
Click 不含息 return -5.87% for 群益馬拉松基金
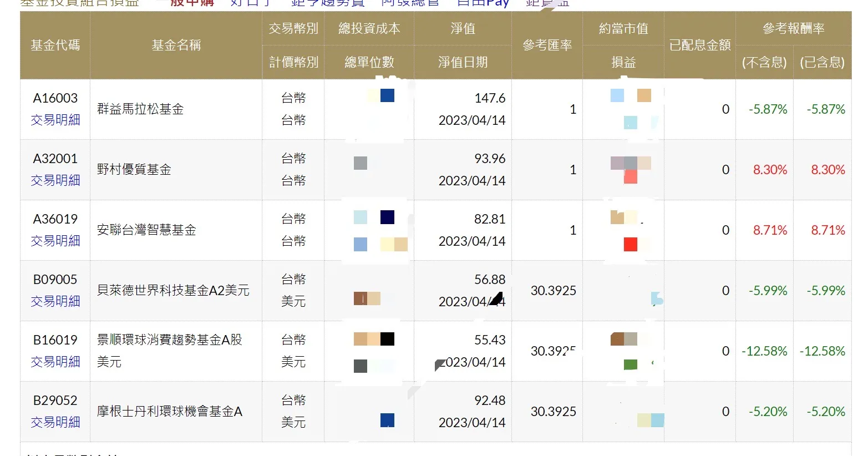[768, 109]
